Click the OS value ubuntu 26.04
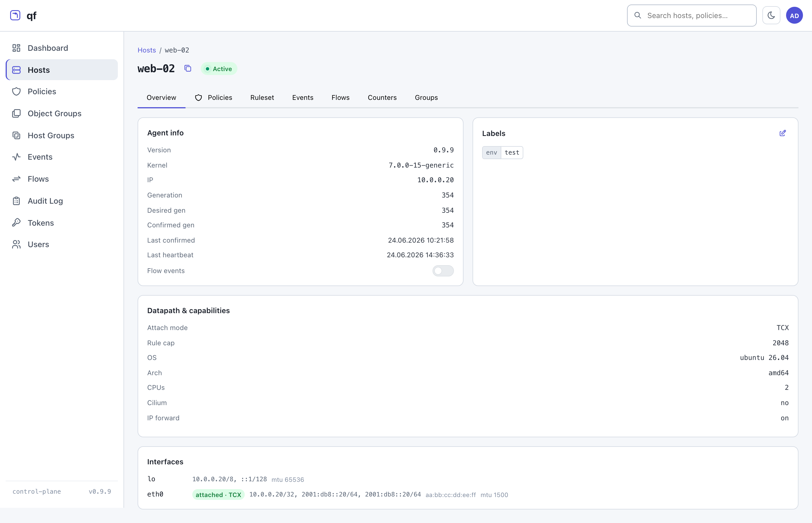 764,358
